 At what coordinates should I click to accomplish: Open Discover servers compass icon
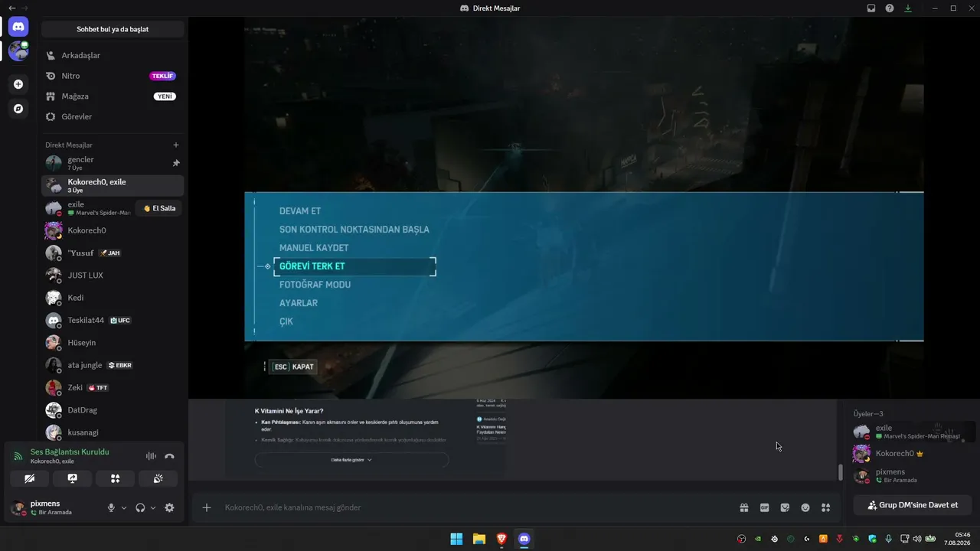(18, 109)
